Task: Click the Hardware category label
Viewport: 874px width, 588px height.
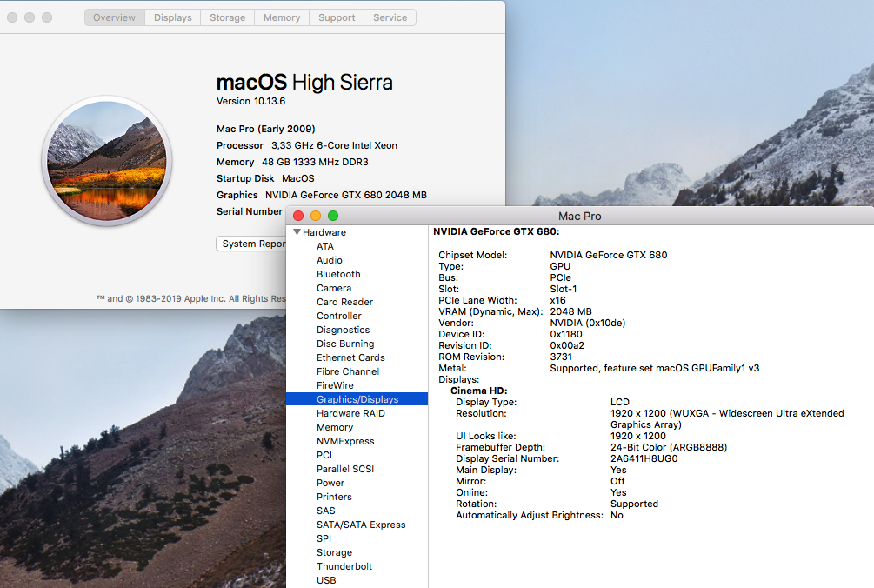Action: 324,232
